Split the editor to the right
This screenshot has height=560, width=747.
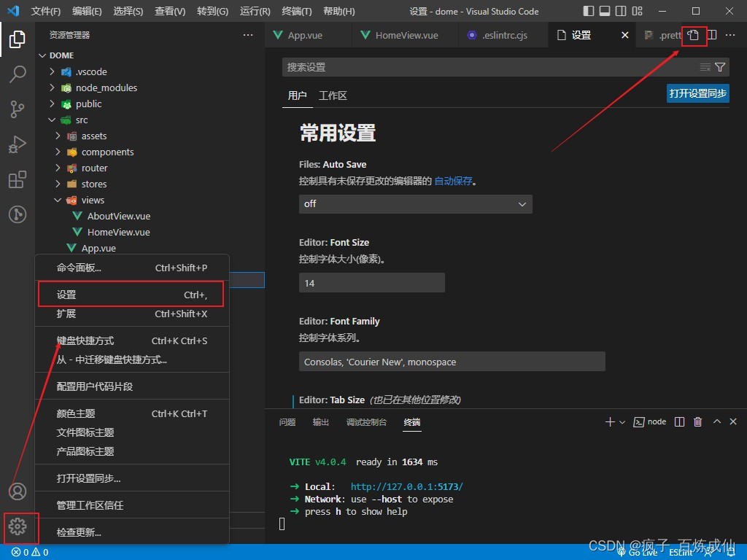coord(712,35)
